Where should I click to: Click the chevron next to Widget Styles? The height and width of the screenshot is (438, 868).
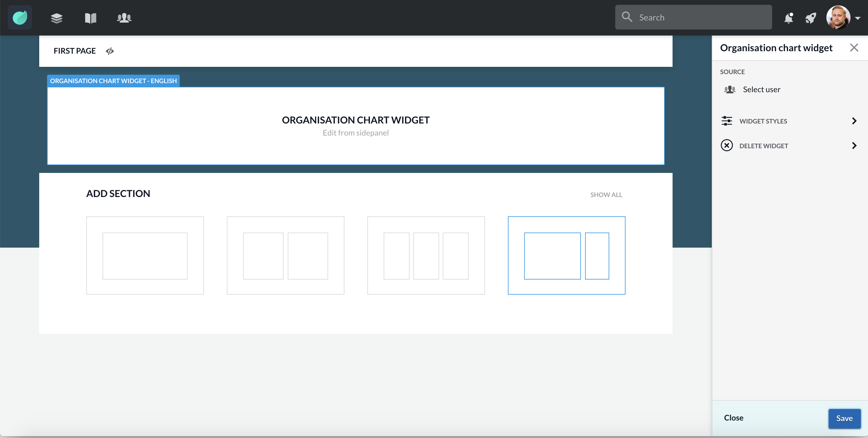[x=854, y=121]
